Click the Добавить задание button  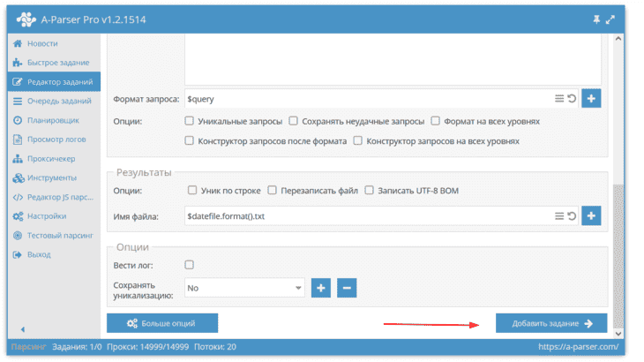(x=551, y=323)
